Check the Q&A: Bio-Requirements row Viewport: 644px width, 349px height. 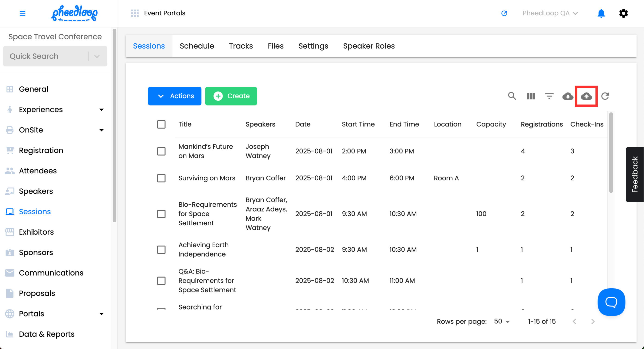(x=161, y=281)
